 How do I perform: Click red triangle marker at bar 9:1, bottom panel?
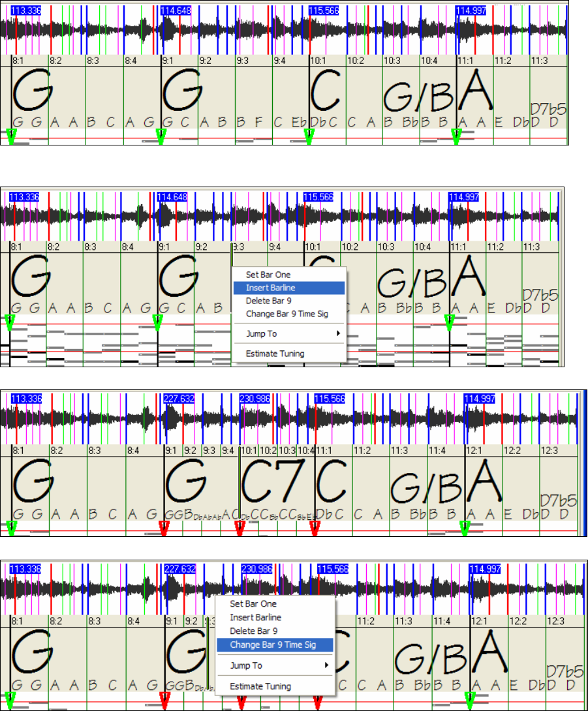click(x=165, y=701)
